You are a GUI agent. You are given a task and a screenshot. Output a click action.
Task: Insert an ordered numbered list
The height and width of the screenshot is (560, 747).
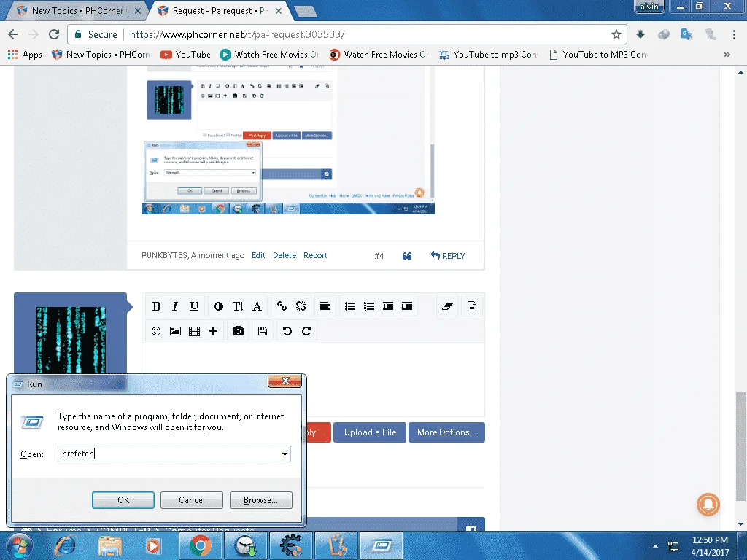368,306
